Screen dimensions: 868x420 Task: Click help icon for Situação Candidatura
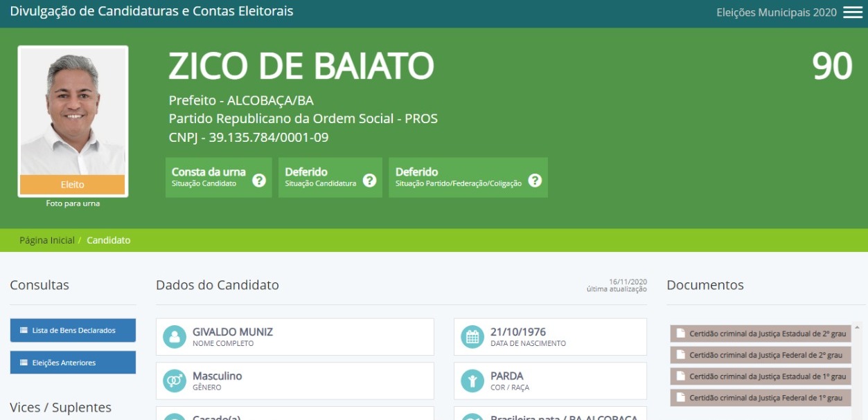click(370, 181)
